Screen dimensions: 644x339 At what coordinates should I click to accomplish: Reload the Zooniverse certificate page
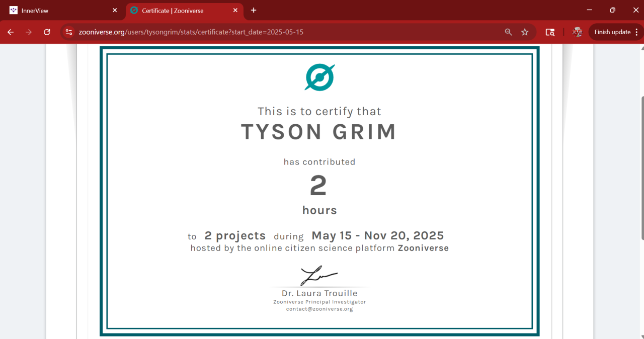click(47, 32)
